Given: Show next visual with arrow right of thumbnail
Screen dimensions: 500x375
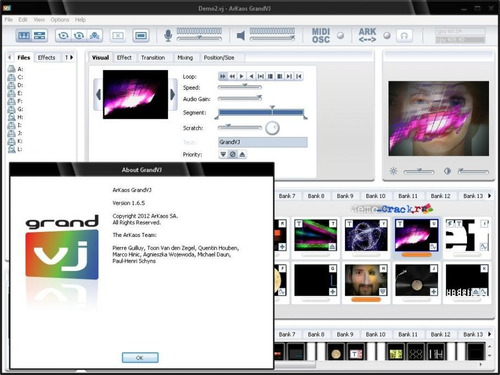Looking at the screenshot, I should tap(173, 95).
